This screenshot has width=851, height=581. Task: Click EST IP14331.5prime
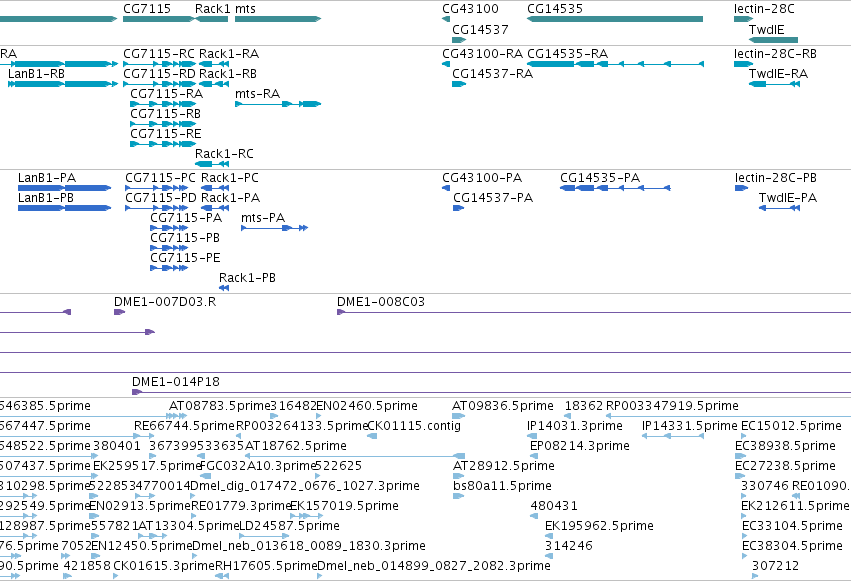(x=690, y=426)
